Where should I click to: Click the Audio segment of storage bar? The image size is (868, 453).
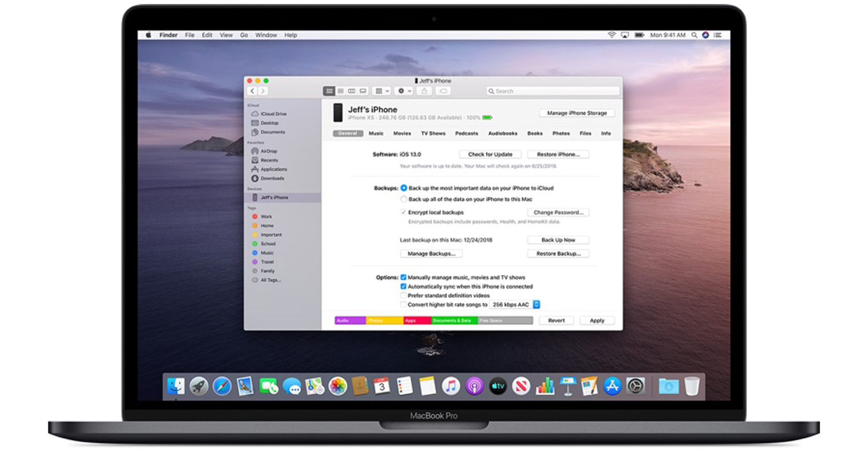coord(350,321)
